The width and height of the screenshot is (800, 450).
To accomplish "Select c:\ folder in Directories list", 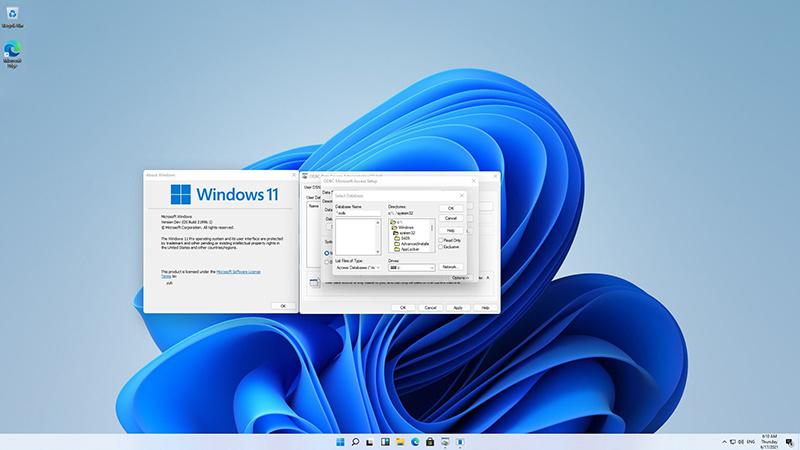I will (396, 222).
